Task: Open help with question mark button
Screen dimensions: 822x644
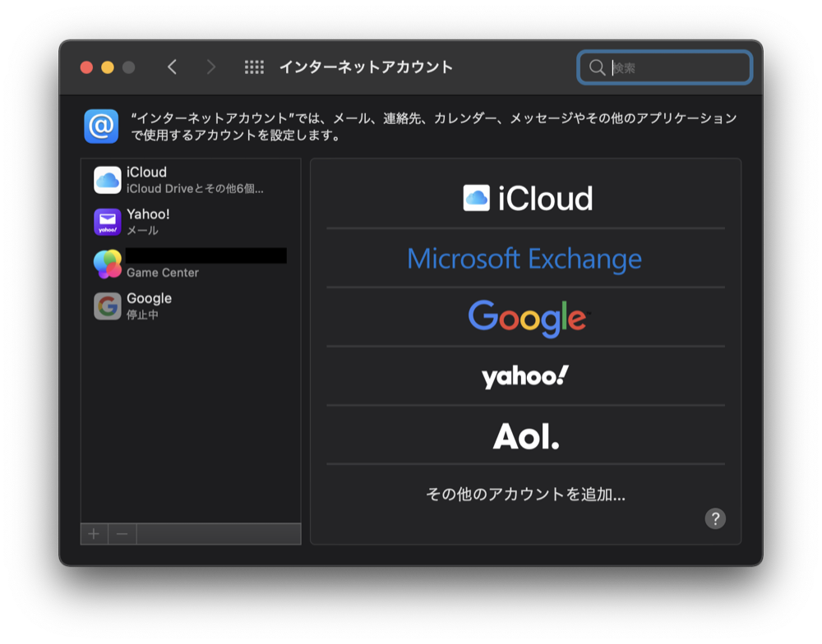Action: pos(715,519)
